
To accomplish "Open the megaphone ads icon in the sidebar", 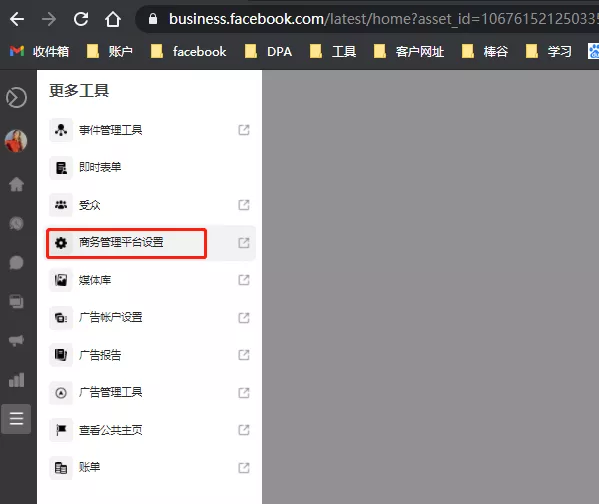I will pos(16,340).
